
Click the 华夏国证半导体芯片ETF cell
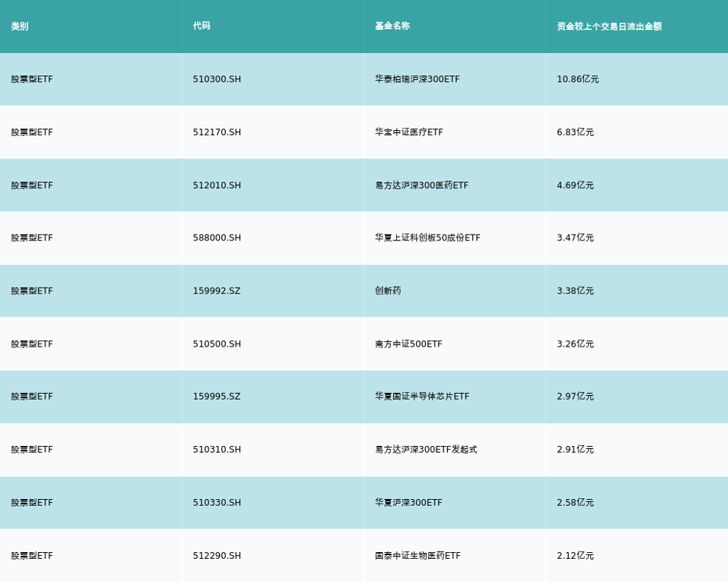(422, 397)
